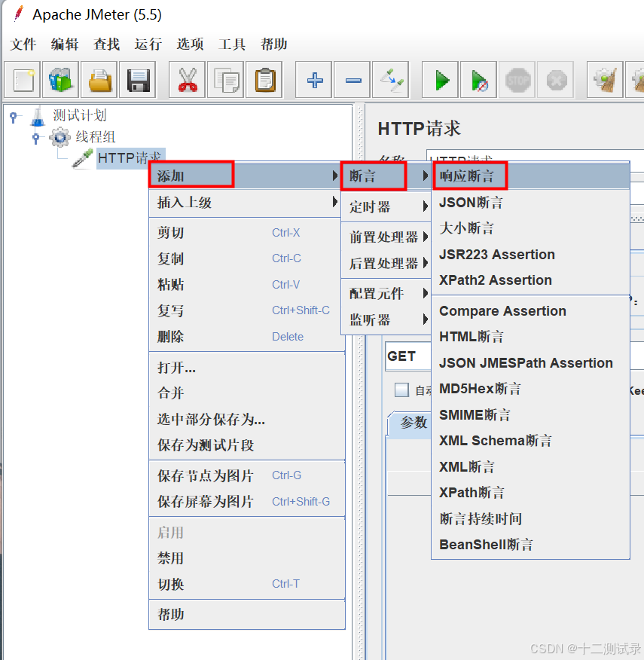Expand the 后置处理器 submenu
Screen dimensions: 644x660
pos(386,263)
